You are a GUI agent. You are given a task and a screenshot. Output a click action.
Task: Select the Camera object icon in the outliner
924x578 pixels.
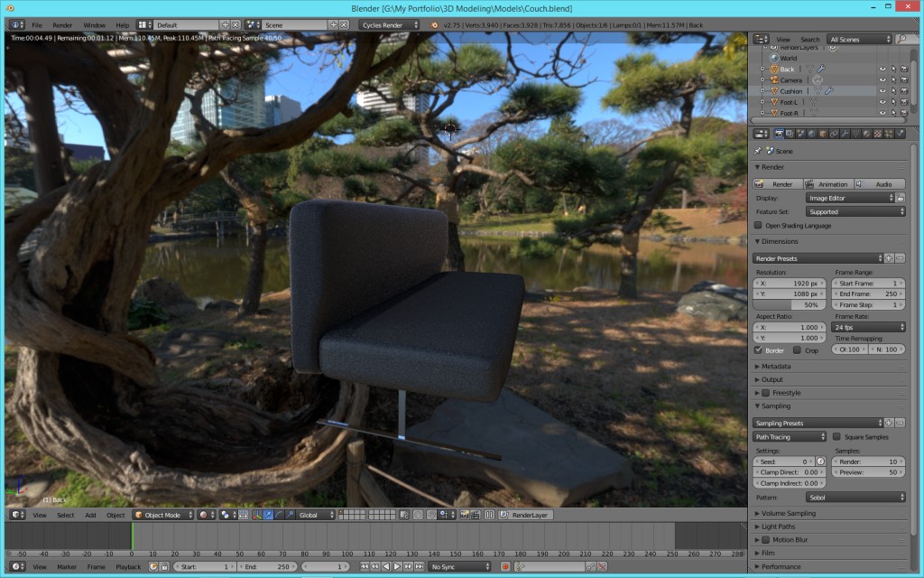773,79
